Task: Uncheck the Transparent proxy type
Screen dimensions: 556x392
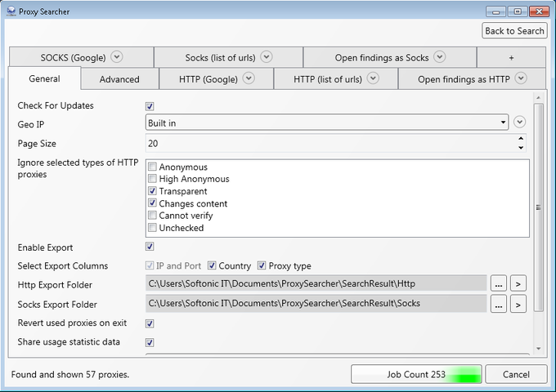Action: click(152, 191)
